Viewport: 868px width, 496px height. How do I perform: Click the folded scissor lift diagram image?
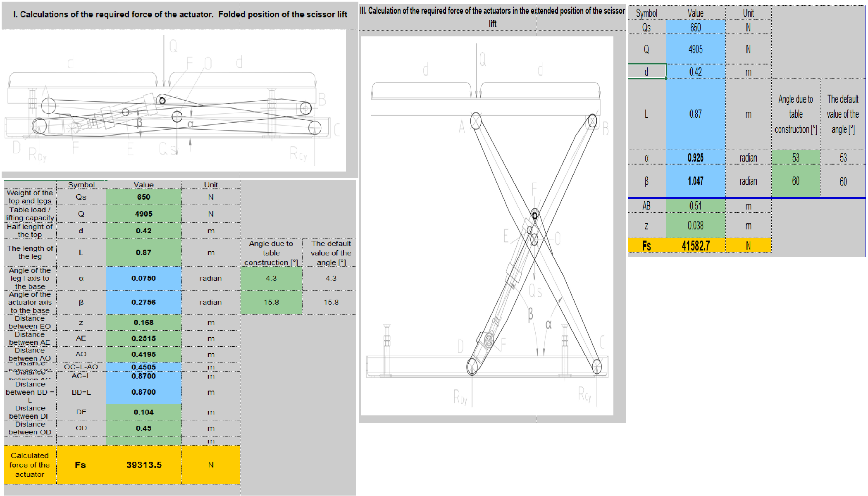point(174,101)
